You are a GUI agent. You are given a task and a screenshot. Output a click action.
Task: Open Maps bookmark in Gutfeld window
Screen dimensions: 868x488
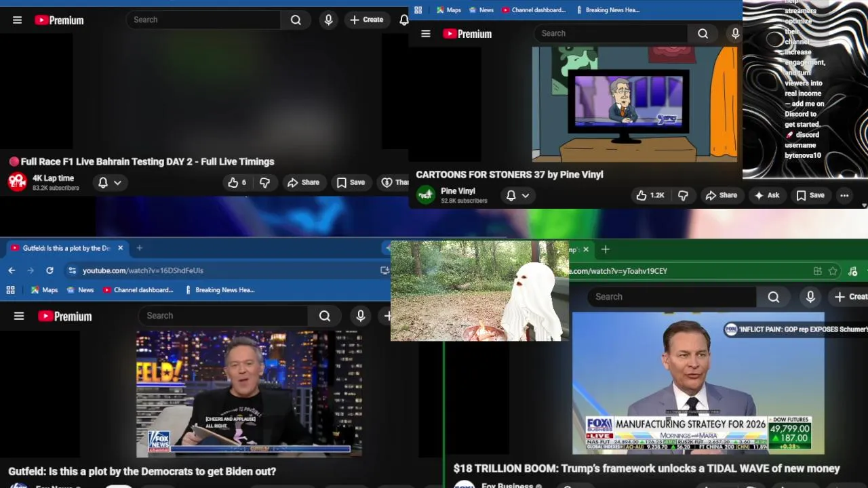44,290
